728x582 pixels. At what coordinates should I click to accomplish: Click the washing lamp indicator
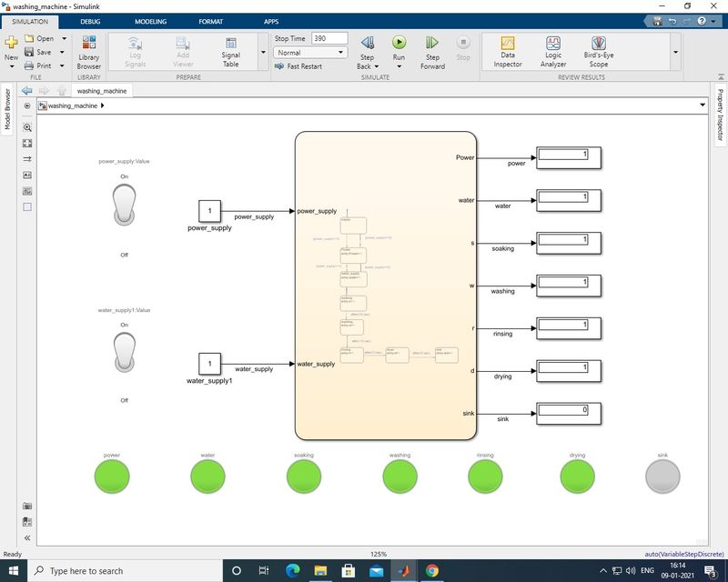click(399, 475)
